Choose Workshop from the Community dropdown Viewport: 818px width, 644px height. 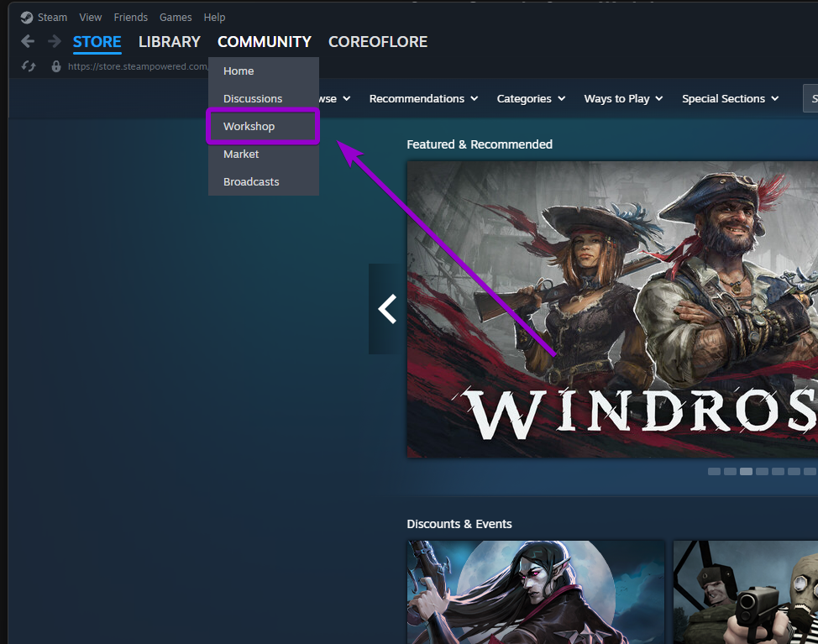pos(264,126)
